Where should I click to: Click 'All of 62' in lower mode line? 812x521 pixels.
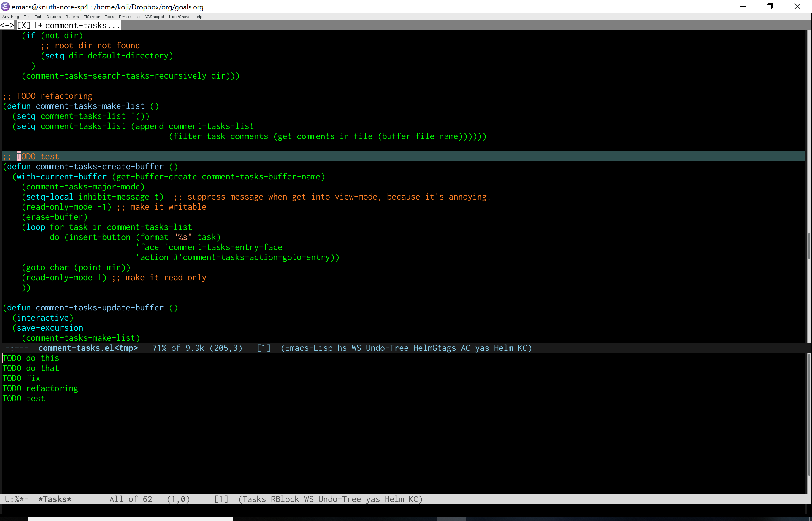(x=131, y=499)
